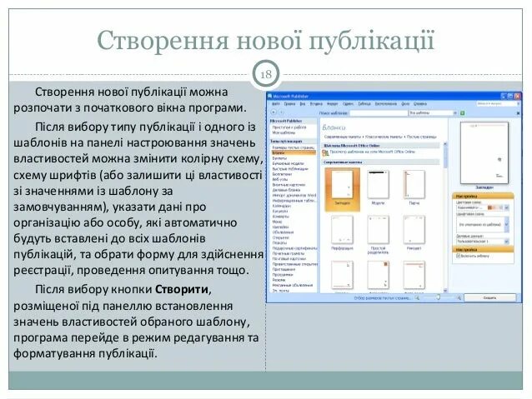Open the Расположение menu
Image resolution: width=532 pixels, height=399 pixels.
tap(386, 104)
